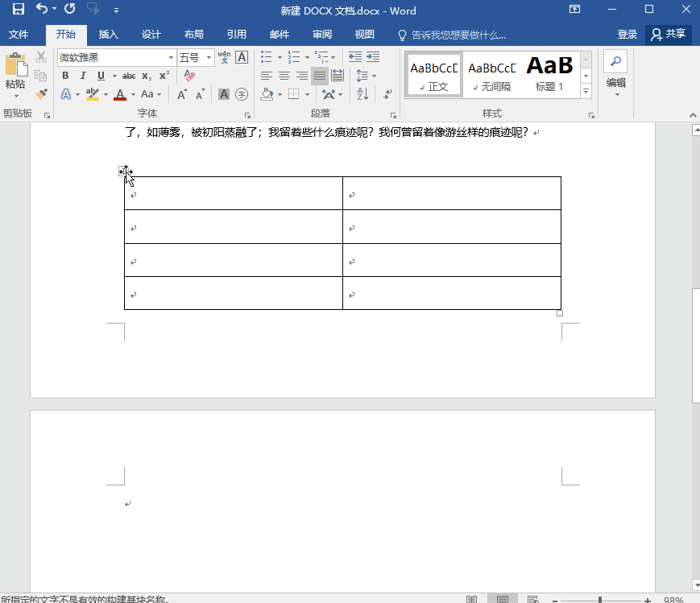Open the Find search icon
The height and width of the screenshot is (603, 700).
point(615,61)
